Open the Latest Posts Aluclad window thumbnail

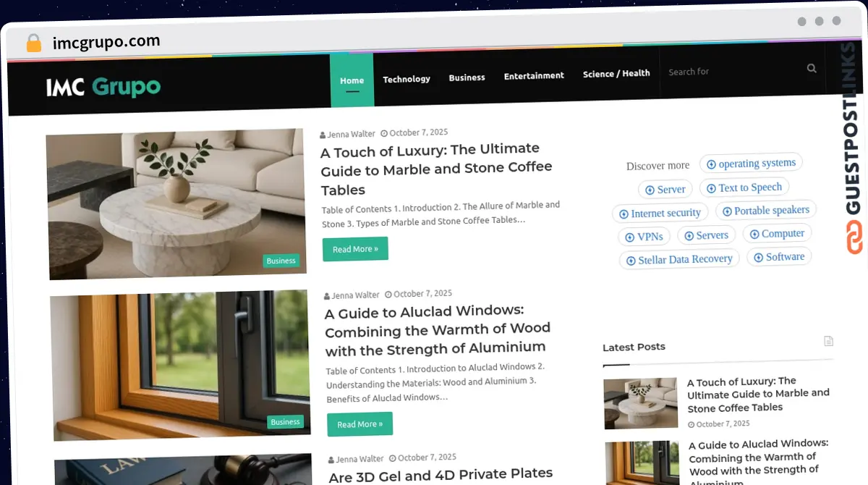coord(642,463)
